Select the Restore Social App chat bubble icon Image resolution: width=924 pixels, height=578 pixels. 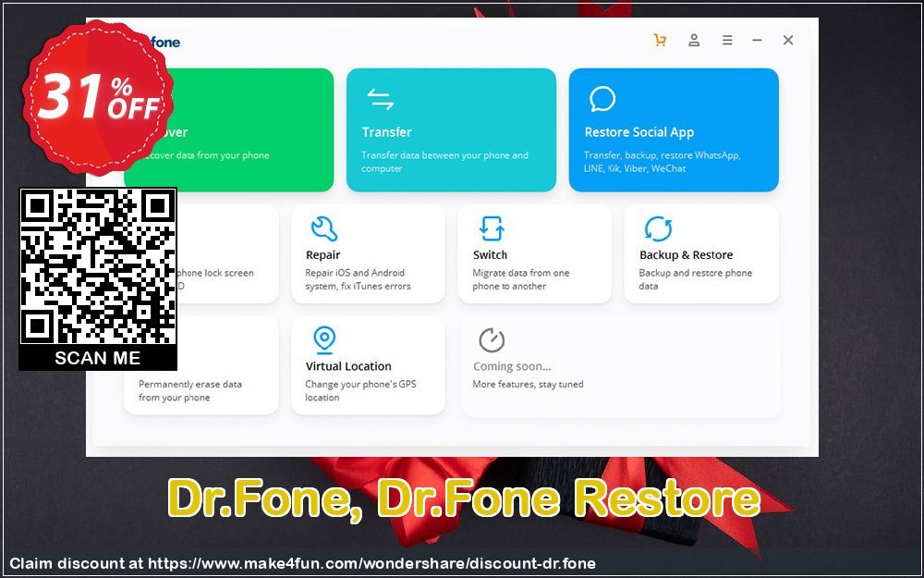(x=602, y=99)
